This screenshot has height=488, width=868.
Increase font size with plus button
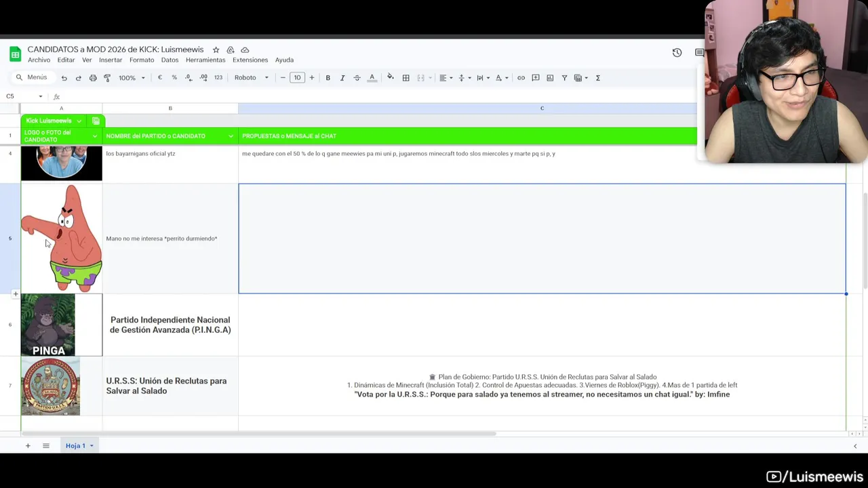pyautogui.click(x=312, y=77)
